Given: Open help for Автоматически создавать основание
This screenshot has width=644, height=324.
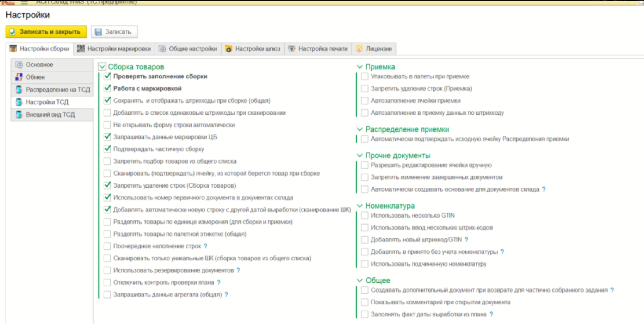Looking at the screenshot, I should (544, 189).
